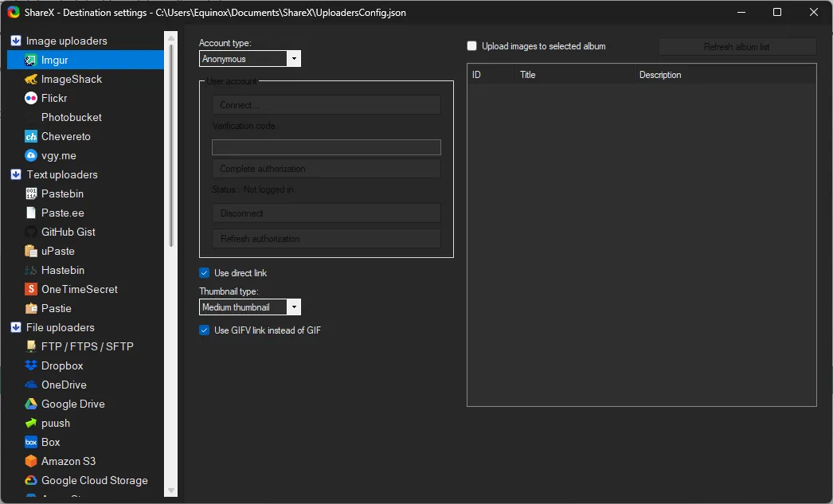Uncheck Use GIFV link instead of GIF
This screenshot has width=833, height=504.
(x=205, y=330)
